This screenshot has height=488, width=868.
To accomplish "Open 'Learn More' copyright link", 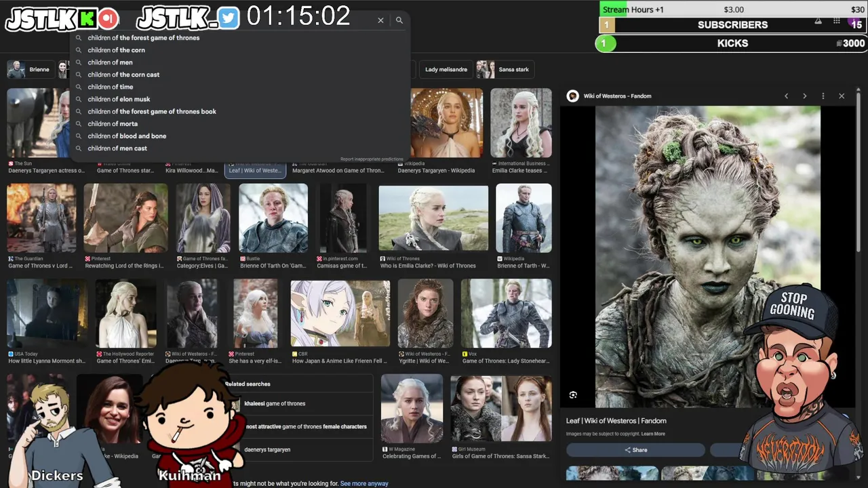I will pos(653,434).
